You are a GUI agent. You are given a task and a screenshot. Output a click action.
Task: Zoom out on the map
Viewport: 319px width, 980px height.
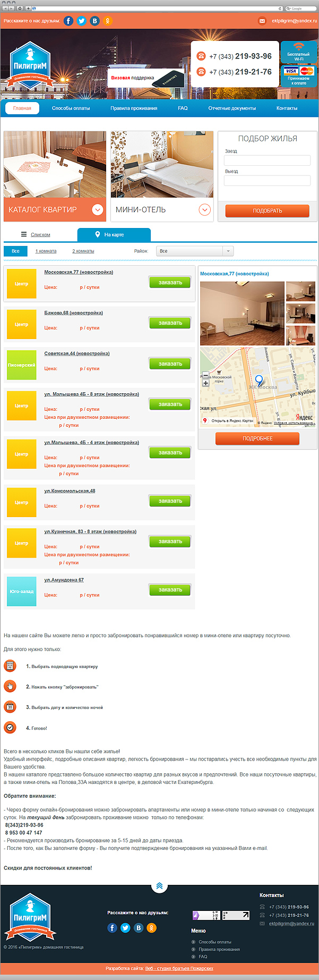(x=205, y=376)
